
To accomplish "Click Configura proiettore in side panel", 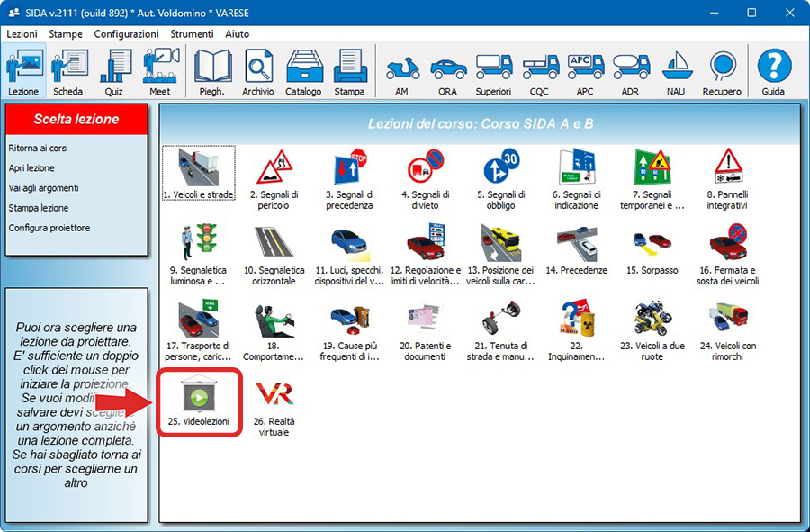I will [x=49, y=228].
